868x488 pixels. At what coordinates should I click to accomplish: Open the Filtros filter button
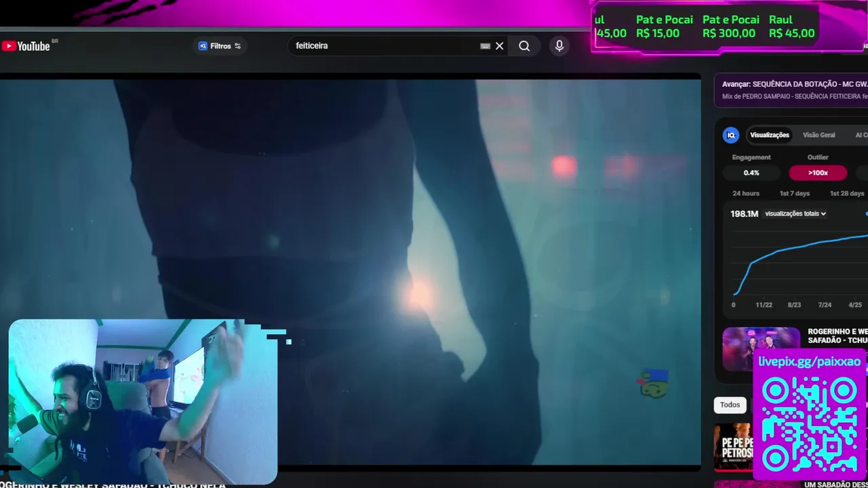click(x=220, y=46)
